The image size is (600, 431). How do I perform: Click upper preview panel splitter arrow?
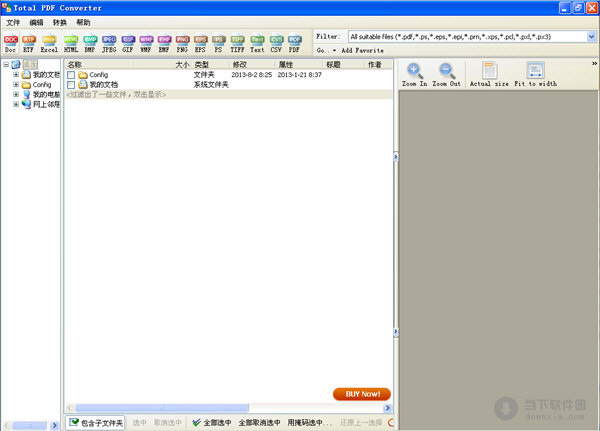pos(396,157)
